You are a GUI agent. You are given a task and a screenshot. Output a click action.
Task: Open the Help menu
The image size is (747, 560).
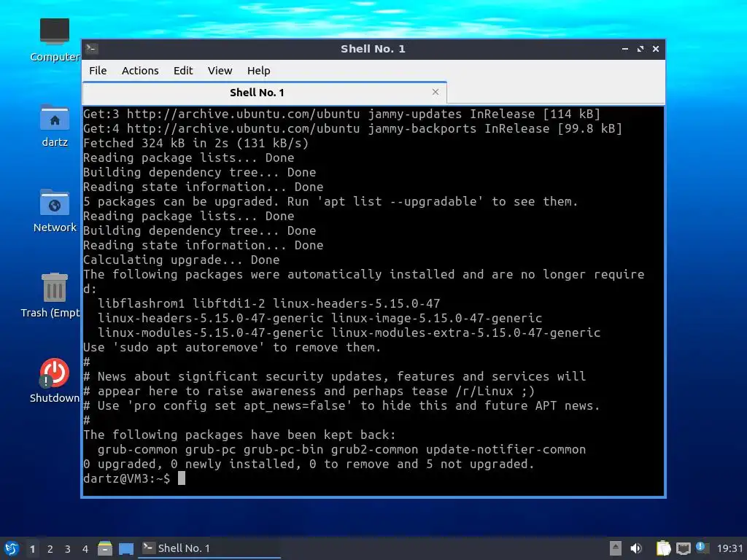coord(259,71)
